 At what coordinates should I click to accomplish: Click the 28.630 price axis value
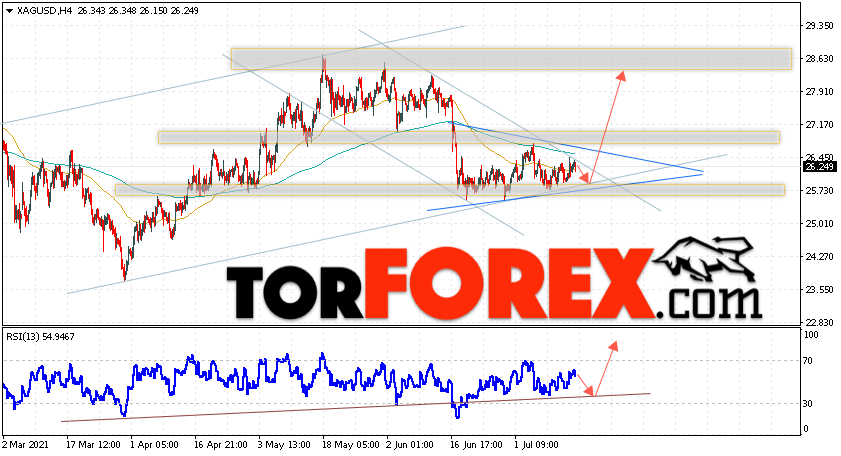pyautogui.click(x=819, y=58)
